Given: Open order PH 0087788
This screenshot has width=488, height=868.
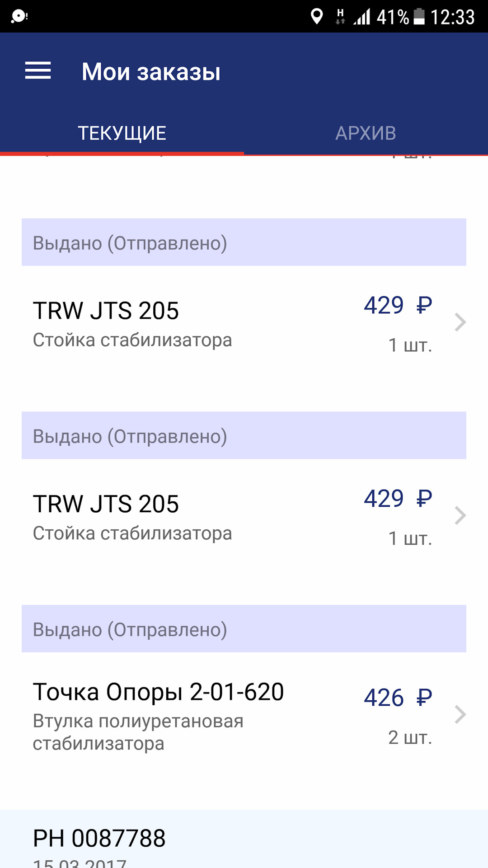Looking at the screenshot, I should click(99, 839).
